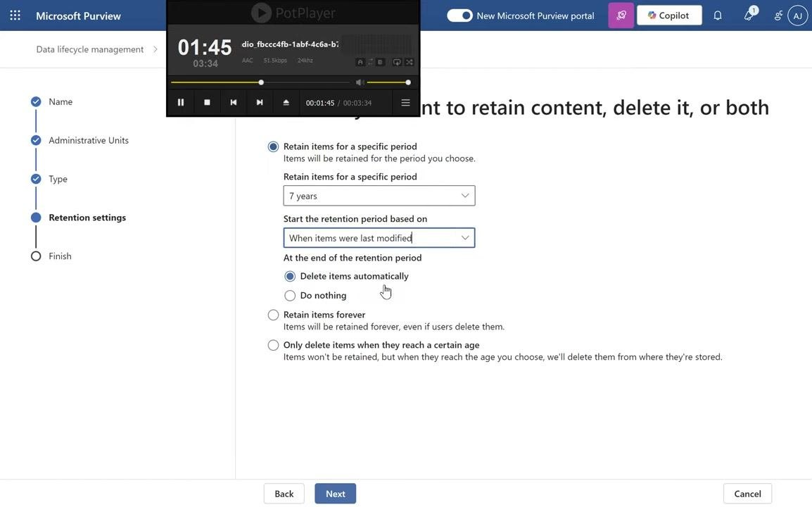Click the PotPlayer logo at top
The width and height of the screenshot is (812, 507).
point(293,13)
